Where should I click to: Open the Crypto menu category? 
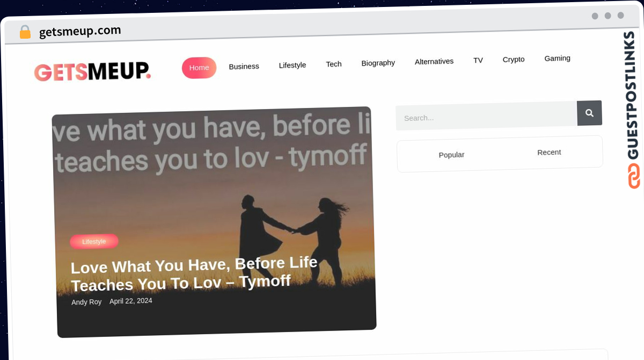[514, 59]
